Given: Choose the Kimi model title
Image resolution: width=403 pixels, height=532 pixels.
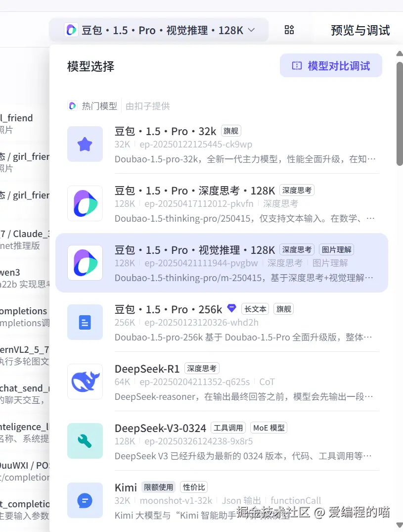Looking at the screenshot, I should [126, 487].
